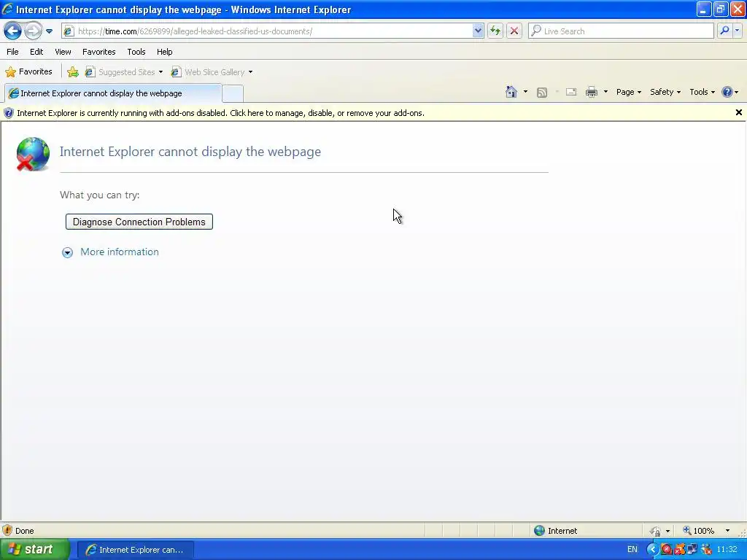Open the View menu

coord(63,52)
